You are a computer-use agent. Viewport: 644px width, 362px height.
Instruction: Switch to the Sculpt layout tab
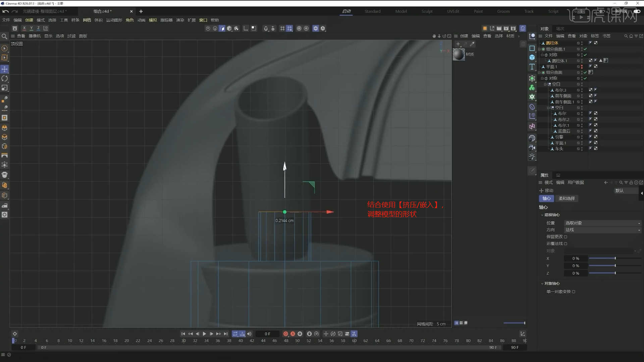click(427, 11)
